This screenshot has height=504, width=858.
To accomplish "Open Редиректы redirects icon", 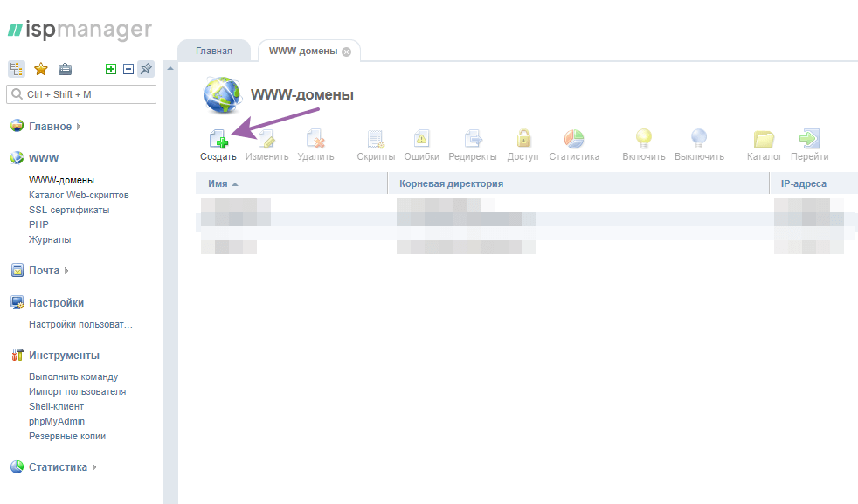I will tap(473, 140).
